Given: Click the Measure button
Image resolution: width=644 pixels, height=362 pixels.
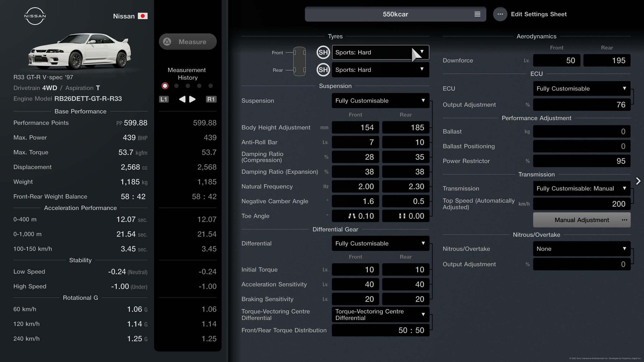Looking at the screenshot, I should [x=188, y=42].
